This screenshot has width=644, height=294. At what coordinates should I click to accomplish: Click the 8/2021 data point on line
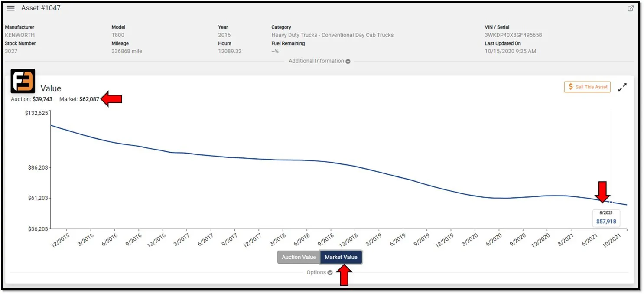tap(611, 202)
